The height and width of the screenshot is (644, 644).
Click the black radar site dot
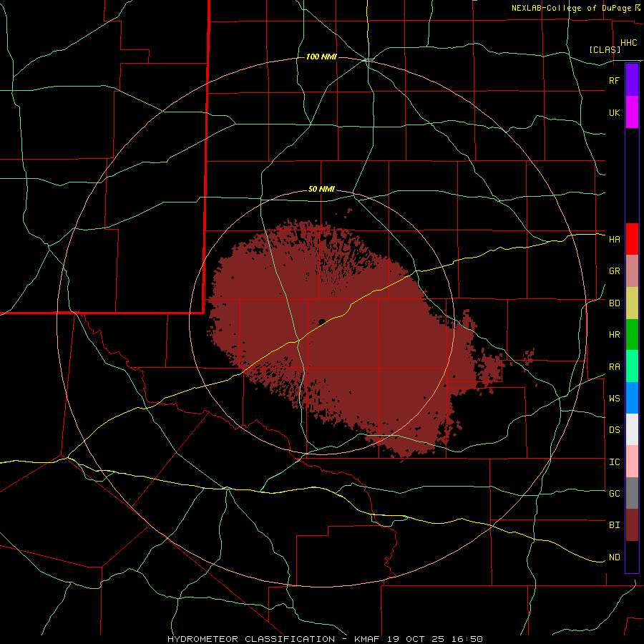point(322,321)
